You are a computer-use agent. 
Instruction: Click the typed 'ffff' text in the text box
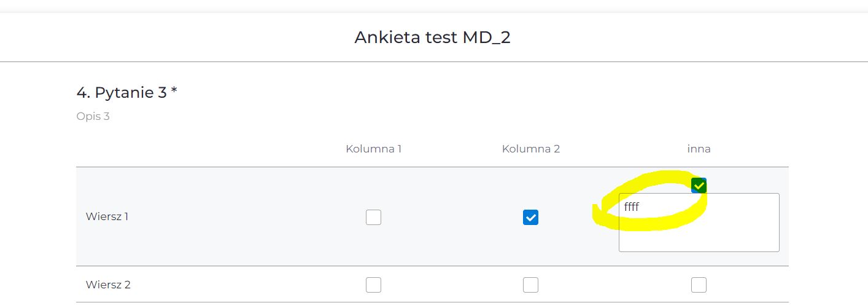coord(632,207)
